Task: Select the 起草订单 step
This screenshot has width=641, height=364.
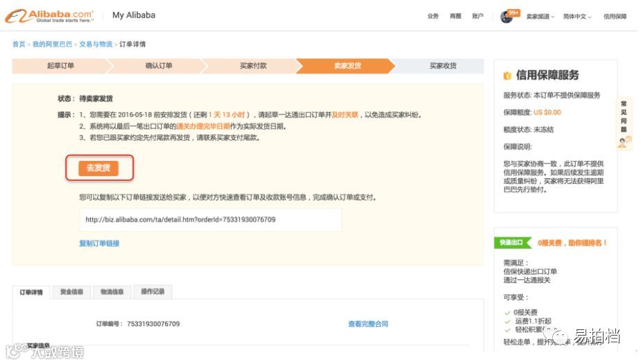Action: [60, 66]
